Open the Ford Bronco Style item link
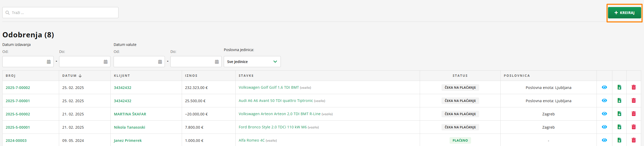This screenshot has height=146, width=644. [x=272, y=127]
